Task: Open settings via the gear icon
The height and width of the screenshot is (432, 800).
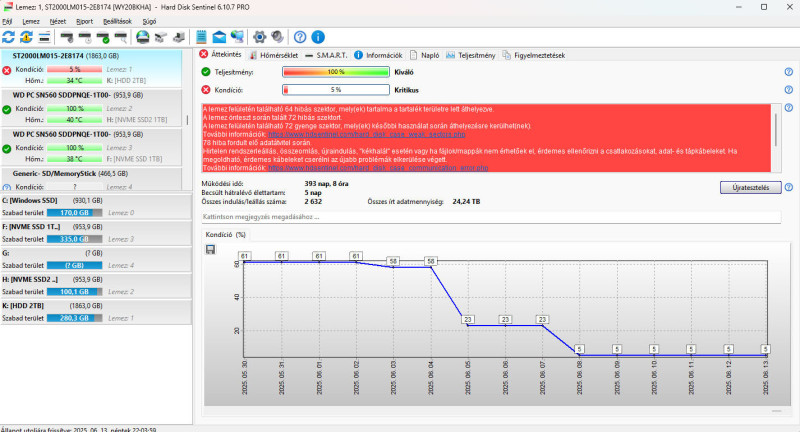Action: coord(260,37)
